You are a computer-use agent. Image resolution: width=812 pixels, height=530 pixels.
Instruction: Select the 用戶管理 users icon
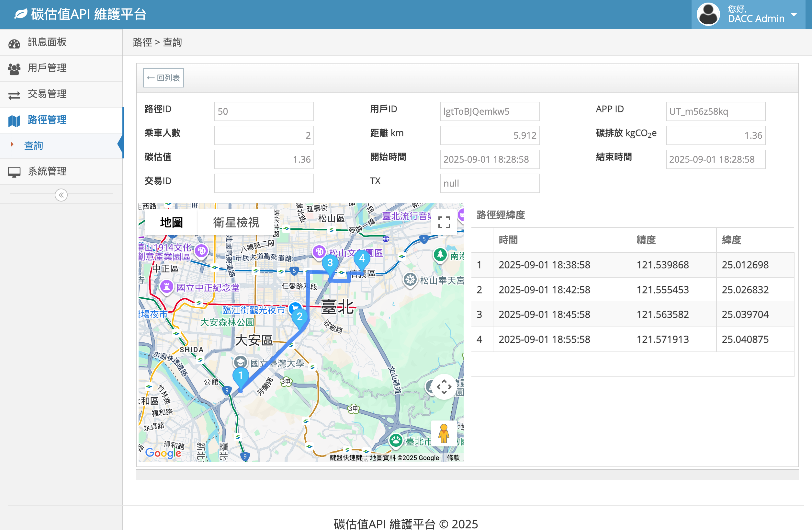[14, 68]
